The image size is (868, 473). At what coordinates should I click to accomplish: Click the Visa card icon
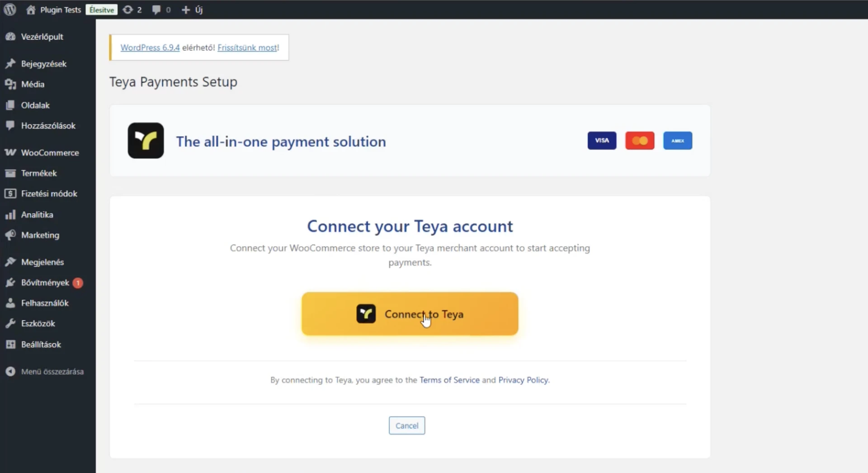point(602,140)
